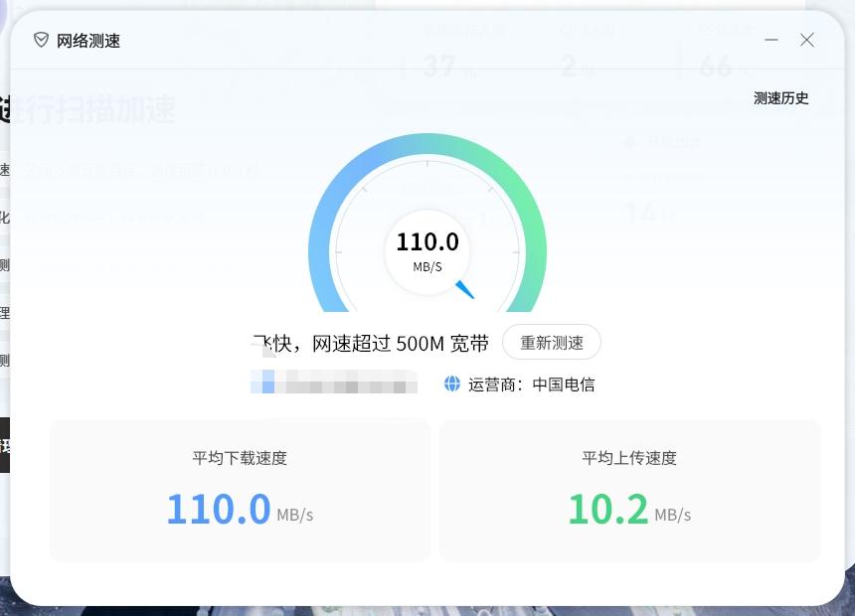The image size is (855, 616).
Task: Select the 平均下载速度 label
Action: tap(240, 458)
